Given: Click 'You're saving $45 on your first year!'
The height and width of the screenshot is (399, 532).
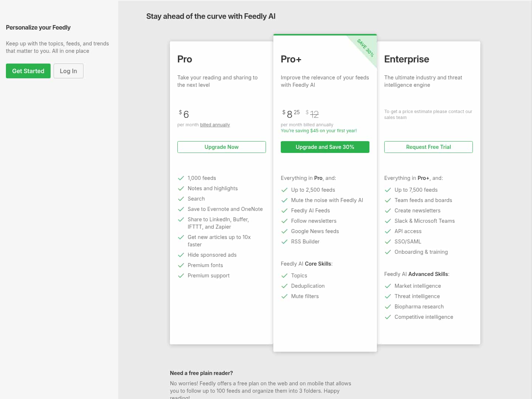Looking at the screenshot, I should pos(319,131).
